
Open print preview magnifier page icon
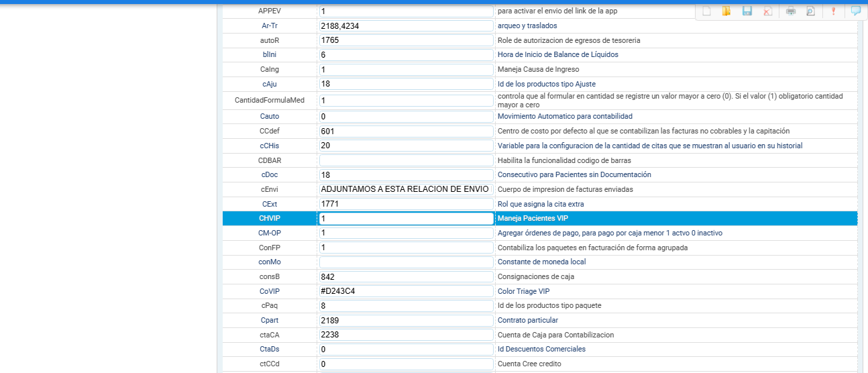point(810,11)
